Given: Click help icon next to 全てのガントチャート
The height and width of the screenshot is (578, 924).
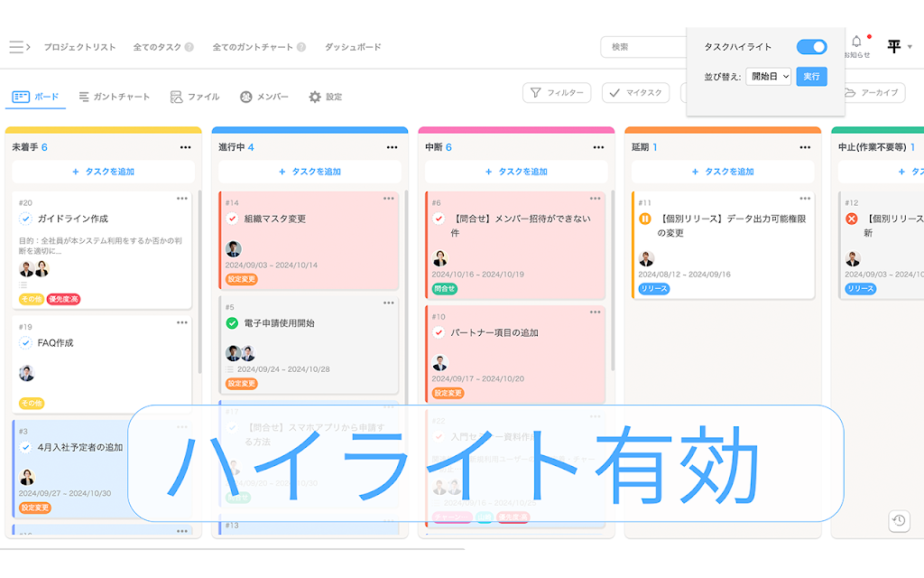Looking at the screenshot, I should point(301,47).
